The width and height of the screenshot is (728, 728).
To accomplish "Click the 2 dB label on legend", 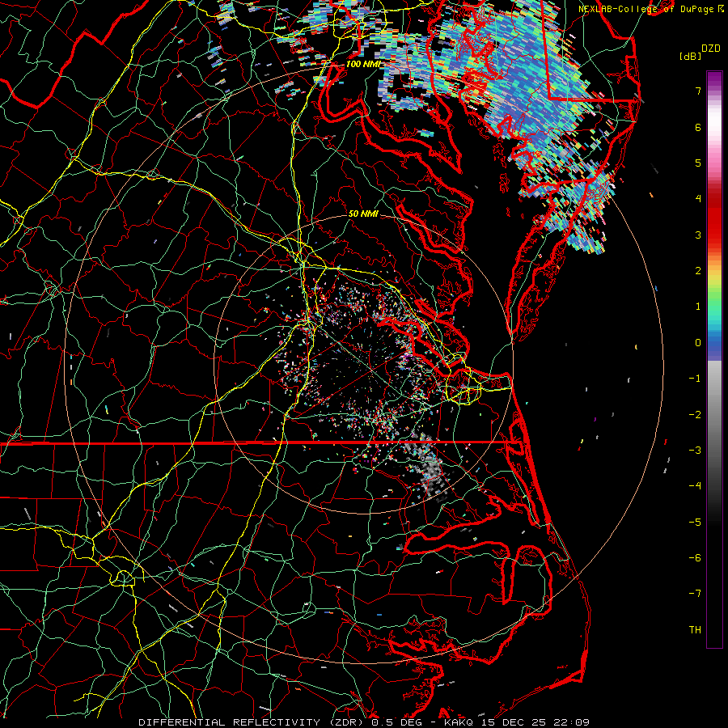I will pos(698,271).
